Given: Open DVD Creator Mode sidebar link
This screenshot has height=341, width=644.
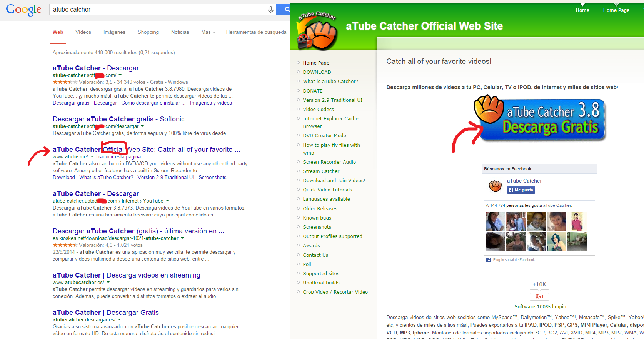Looking at the screenshot, I should tap(325, 136).
